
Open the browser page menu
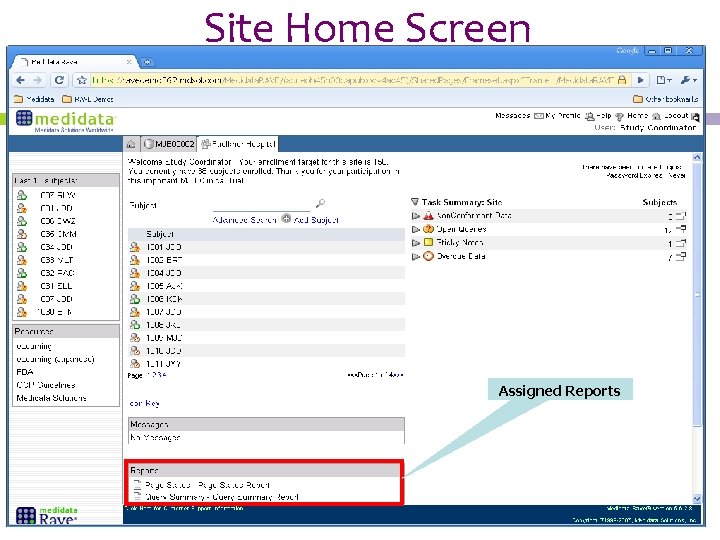coord(664,80)
